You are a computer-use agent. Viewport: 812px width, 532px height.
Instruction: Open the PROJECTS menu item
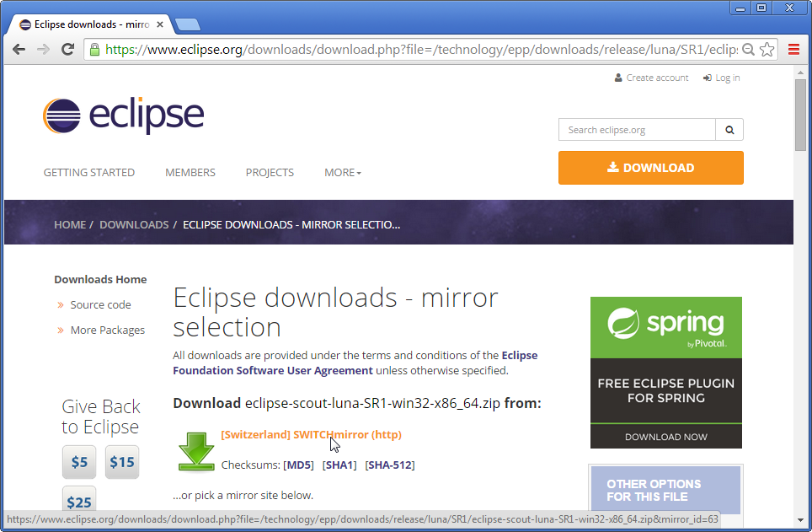coord(270,173)
